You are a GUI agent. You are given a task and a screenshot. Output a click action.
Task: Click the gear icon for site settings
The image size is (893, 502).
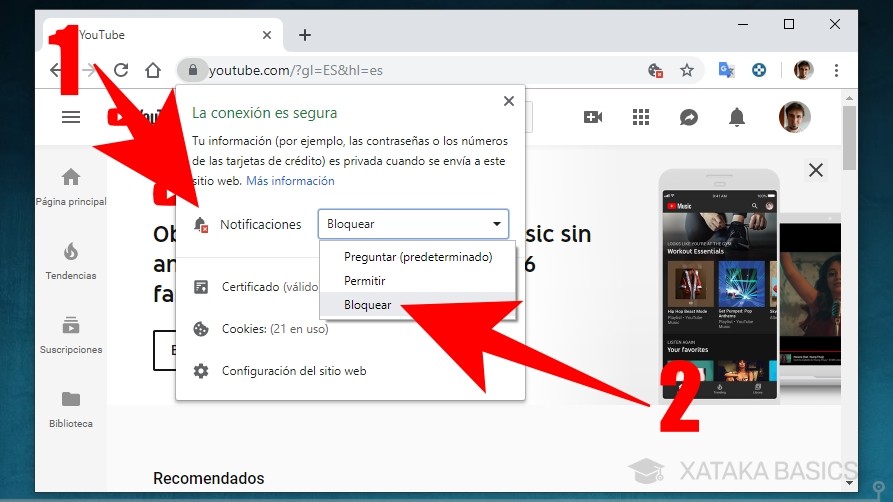click(201, 371)
